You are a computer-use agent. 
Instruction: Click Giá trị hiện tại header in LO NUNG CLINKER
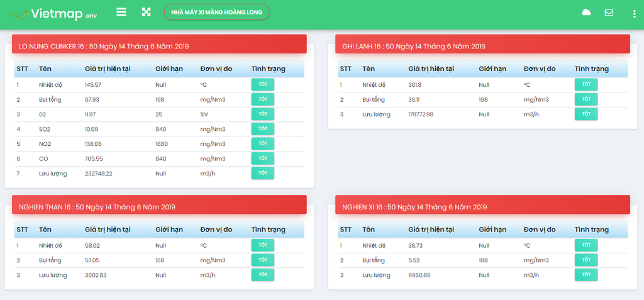[107, 69]
